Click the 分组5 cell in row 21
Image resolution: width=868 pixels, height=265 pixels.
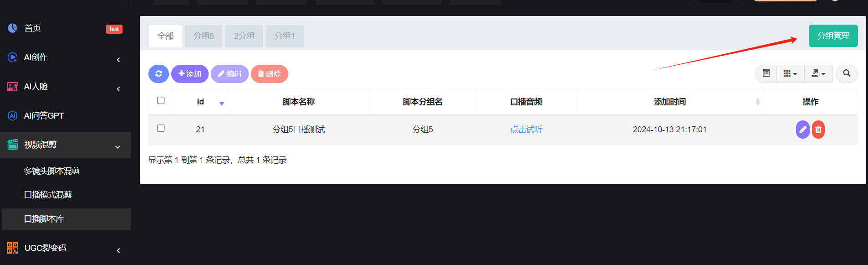tap(423, 130)
